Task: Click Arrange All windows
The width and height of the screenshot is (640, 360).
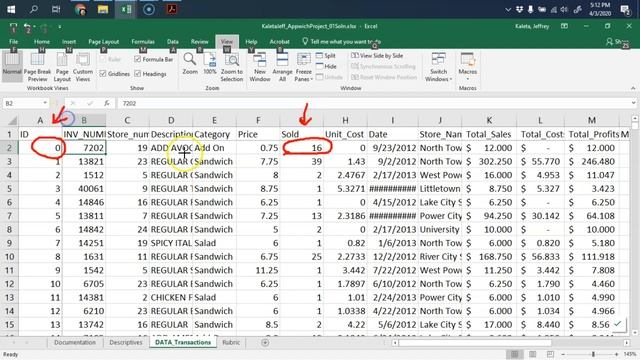Action: tap(282, 67)
